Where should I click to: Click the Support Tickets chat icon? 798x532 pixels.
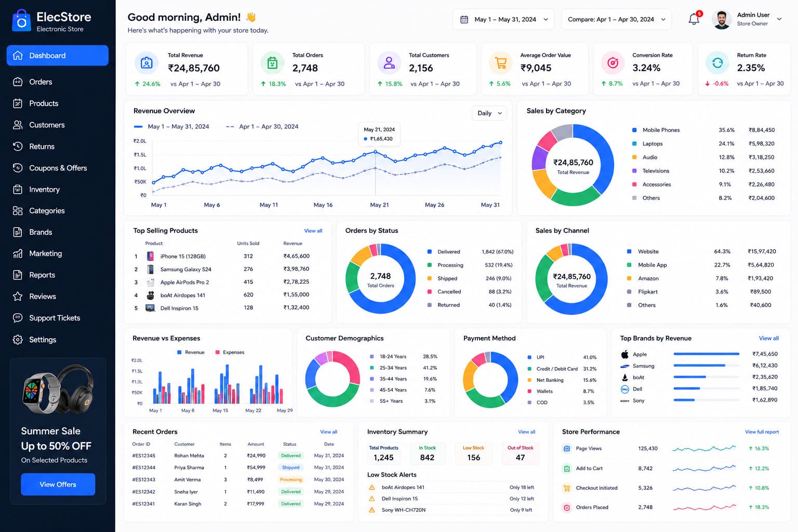(18, 318)
